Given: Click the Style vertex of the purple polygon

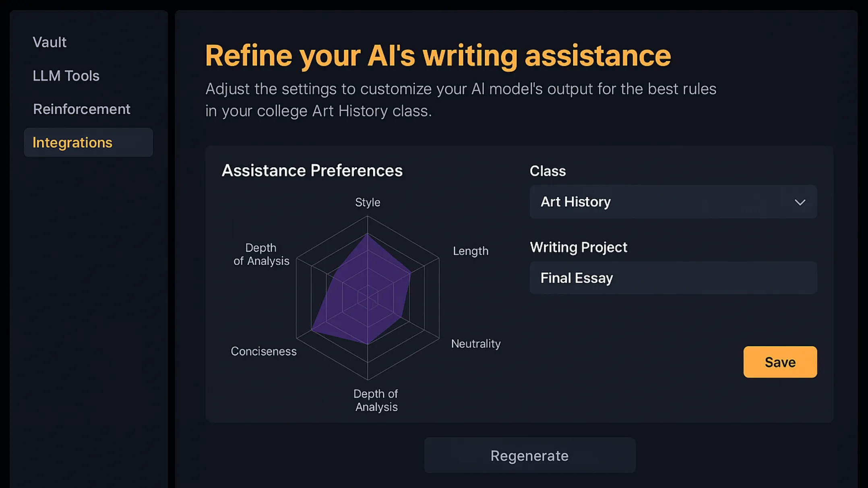Looking at the screenshot, I should [368, 234].
